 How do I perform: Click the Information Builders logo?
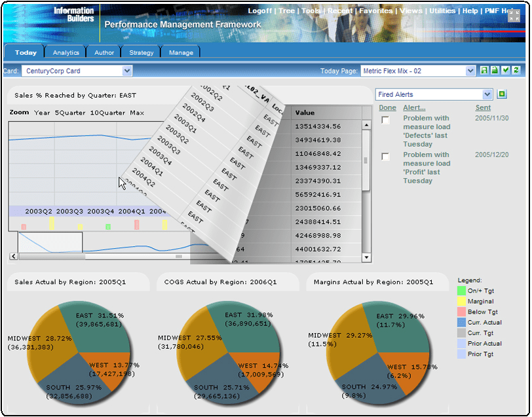tap(73, 14)
